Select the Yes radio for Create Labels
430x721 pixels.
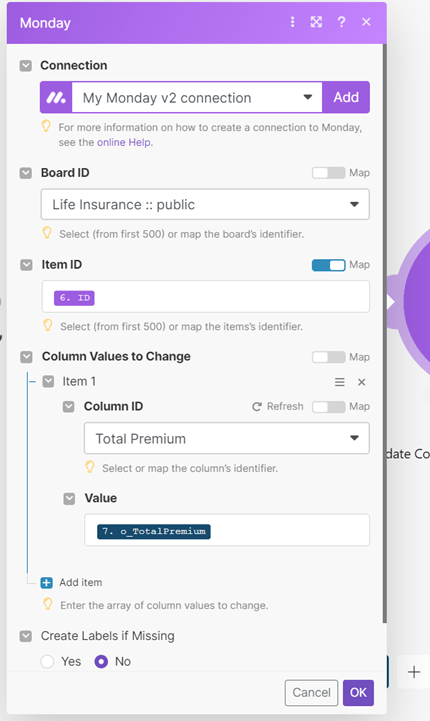pos(47,662)
